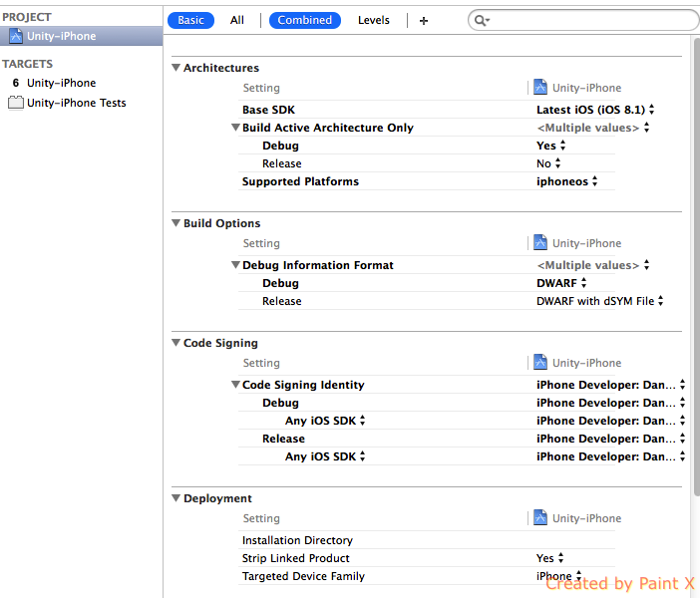This screenshot has height=598, width=700.
Task: Collapse the Build Options section
Action: 176,223
